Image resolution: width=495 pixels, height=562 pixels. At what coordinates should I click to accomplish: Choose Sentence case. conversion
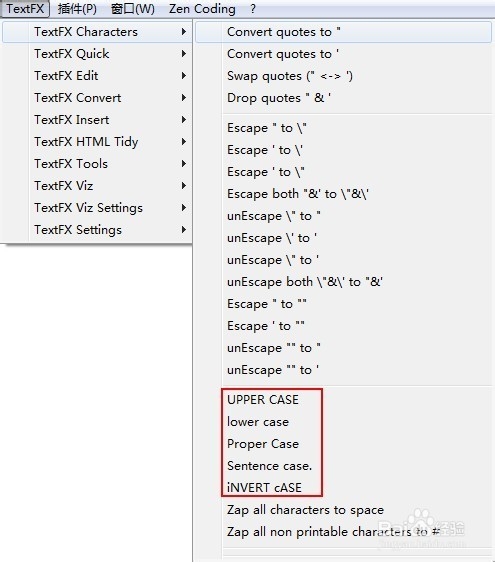coord(344,466)
